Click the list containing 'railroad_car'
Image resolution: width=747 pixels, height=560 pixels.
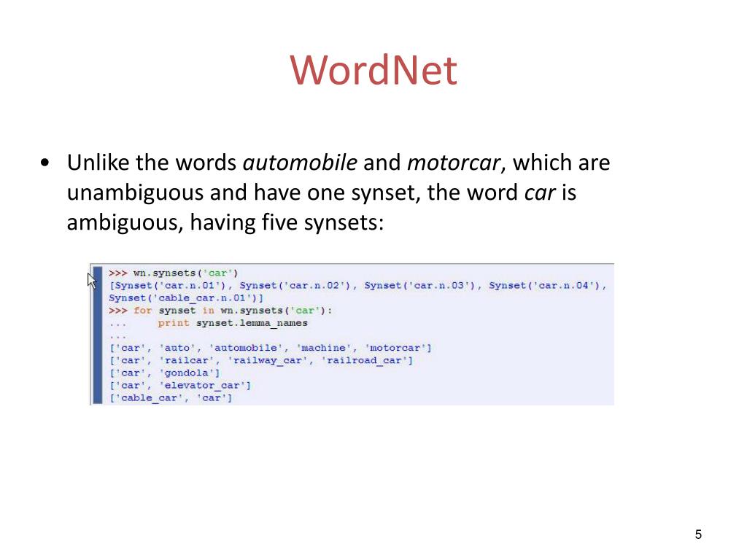(261, 360)
